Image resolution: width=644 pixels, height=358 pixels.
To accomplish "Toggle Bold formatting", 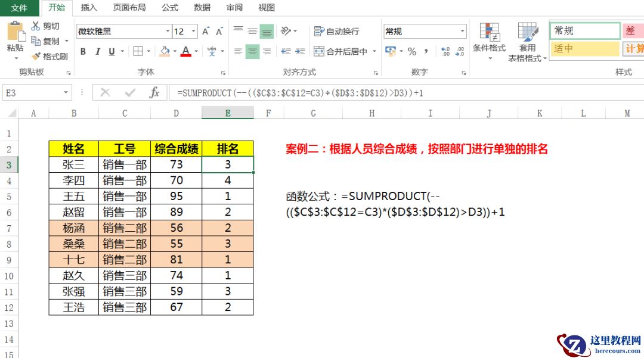I will [83, 51].
